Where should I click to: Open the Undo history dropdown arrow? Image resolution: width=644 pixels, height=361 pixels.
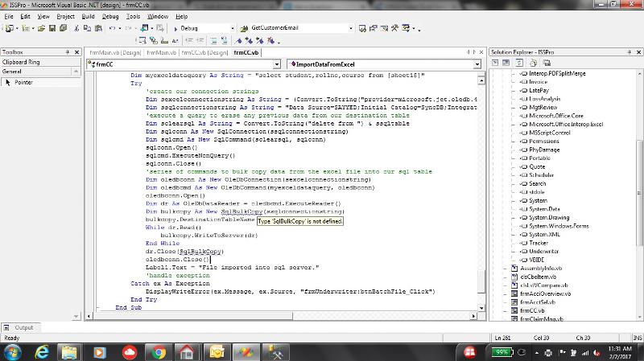tap(120, 28)
